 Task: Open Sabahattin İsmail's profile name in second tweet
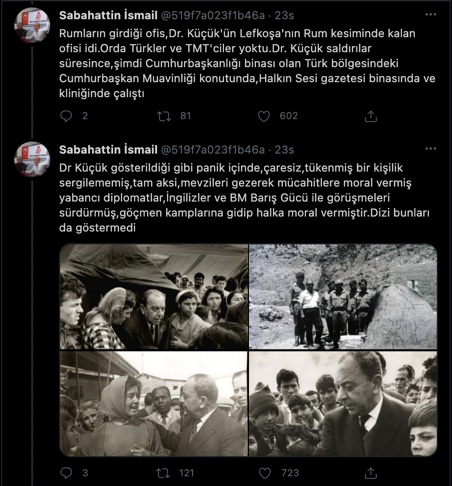[108, 150]
